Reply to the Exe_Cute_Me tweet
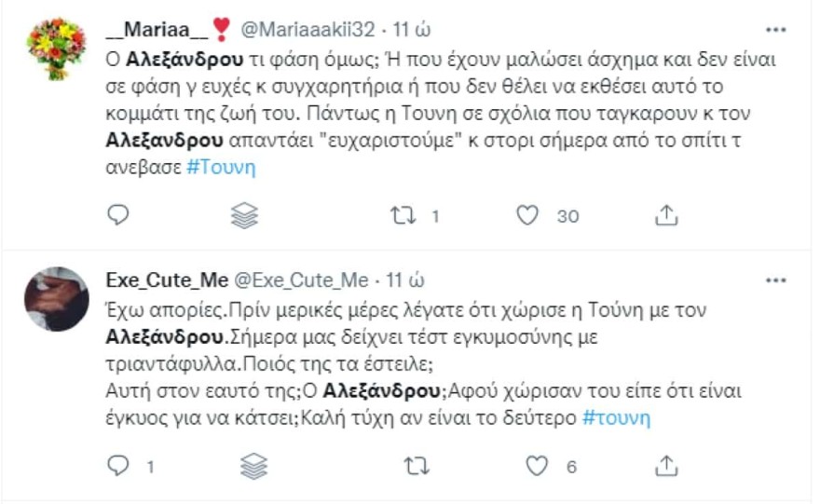Image resolution: width=820 pixels, height=504 pixels. [118, 466]
